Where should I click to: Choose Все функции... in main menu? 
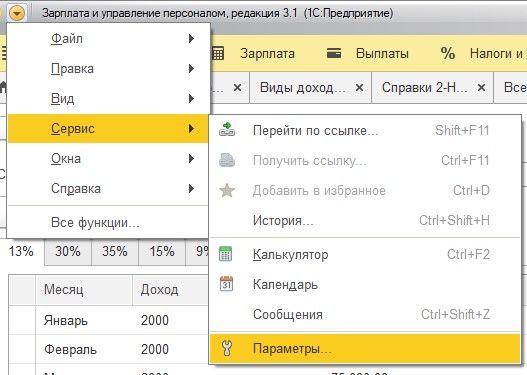point(108,222)
